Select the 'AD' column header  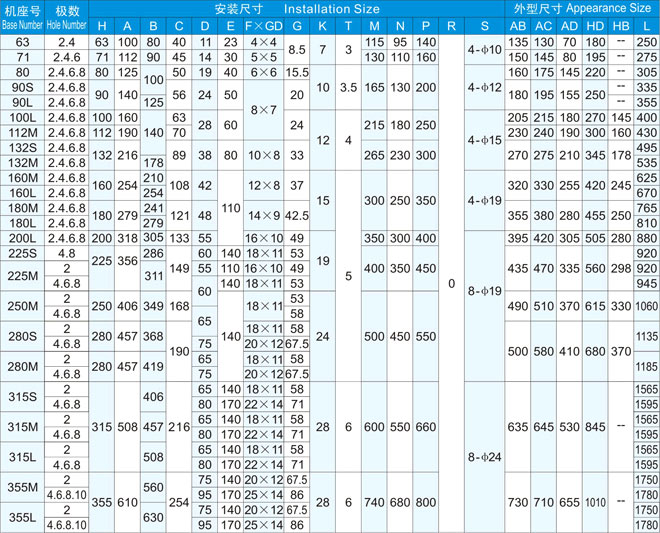(x=570, y=26)
